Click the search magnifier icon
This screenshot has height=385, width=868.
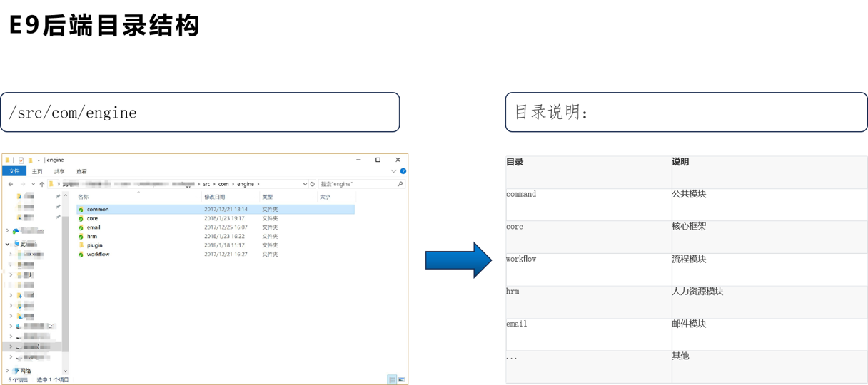point(400,184)
